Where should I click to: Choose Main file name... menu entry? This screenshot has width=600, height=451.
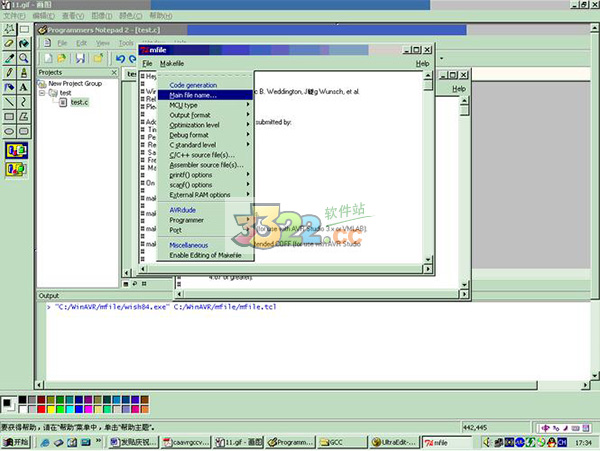199,95
